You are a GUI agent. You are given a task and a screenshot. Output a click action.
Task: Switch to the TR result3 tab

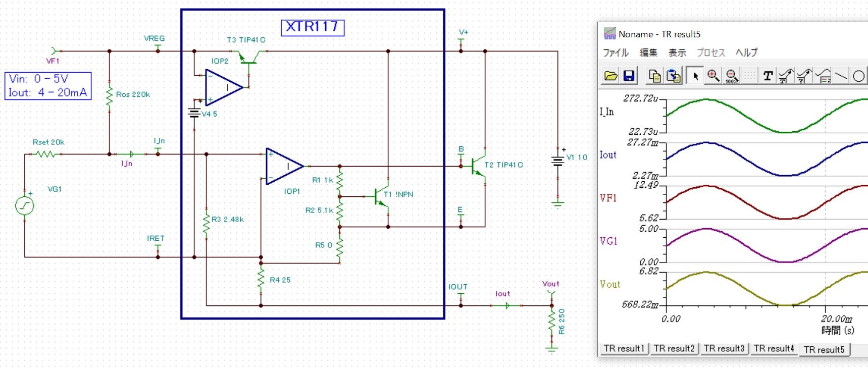tap(724, 348)
